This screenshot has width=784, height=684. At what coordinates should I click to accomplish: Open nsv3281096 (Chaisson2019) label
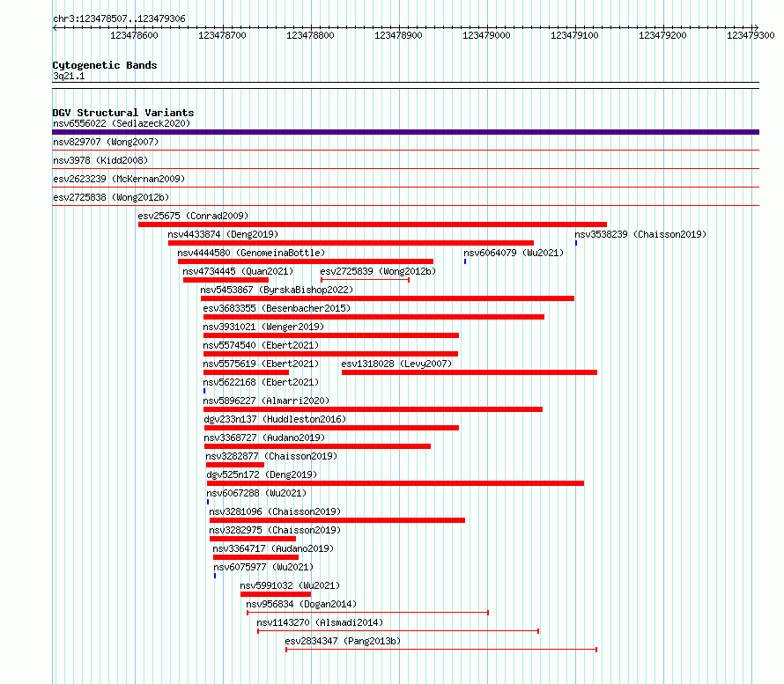pos(275,511)
